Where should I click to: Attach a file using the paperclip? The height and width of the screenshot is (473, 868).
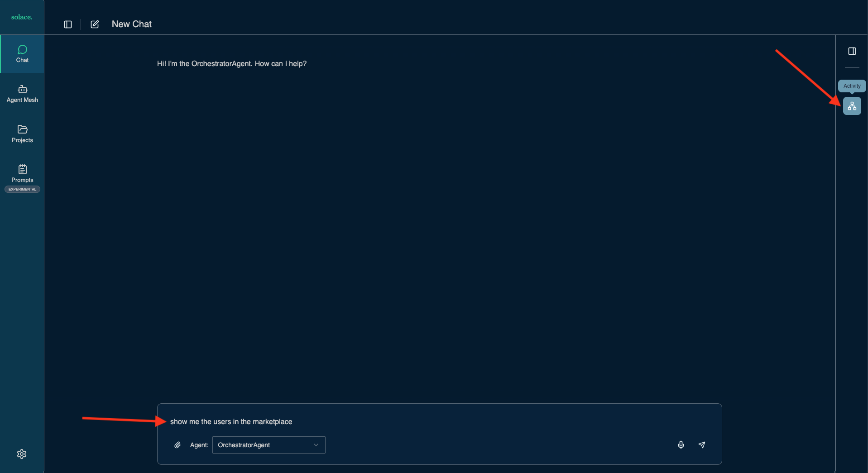tap(177, 445)
